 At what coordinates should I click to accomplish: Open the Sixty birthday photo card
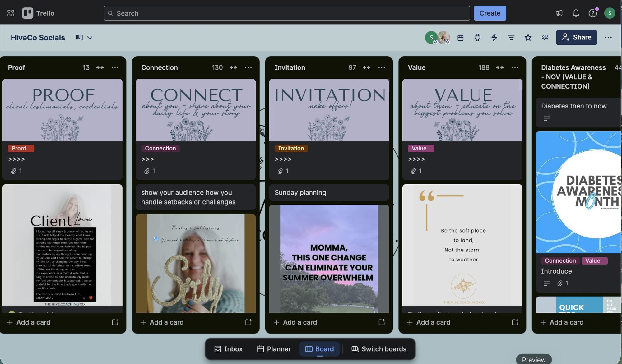[x=196, y=263]
